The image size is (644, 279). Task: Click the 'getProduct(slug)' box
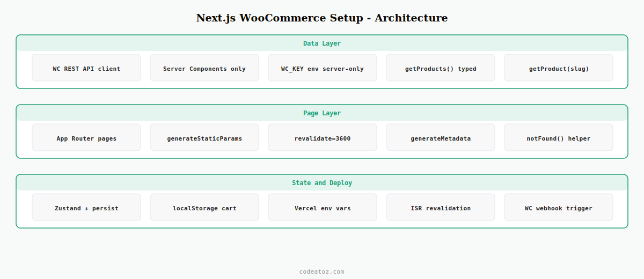(559, 68)
